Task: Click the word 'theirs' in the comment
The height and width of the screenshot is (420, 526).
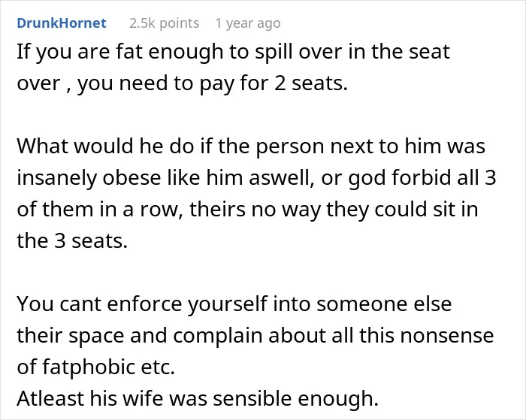Action: click(x=217, y=210)
